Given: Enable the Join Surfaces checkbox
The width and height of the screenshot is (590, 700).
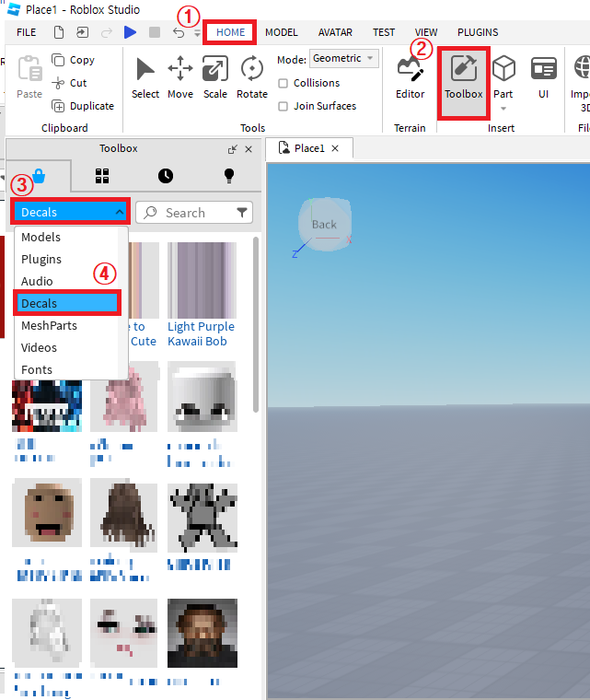Looking at the screenshot, I should pyautogui.click(x=283, y=106).
